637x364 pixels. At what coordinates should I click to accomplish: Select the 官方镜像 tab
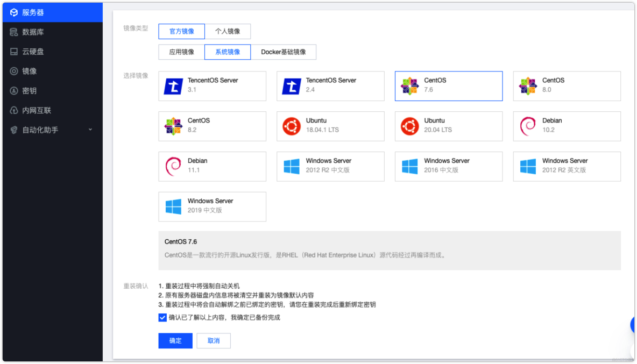(182, 31)
